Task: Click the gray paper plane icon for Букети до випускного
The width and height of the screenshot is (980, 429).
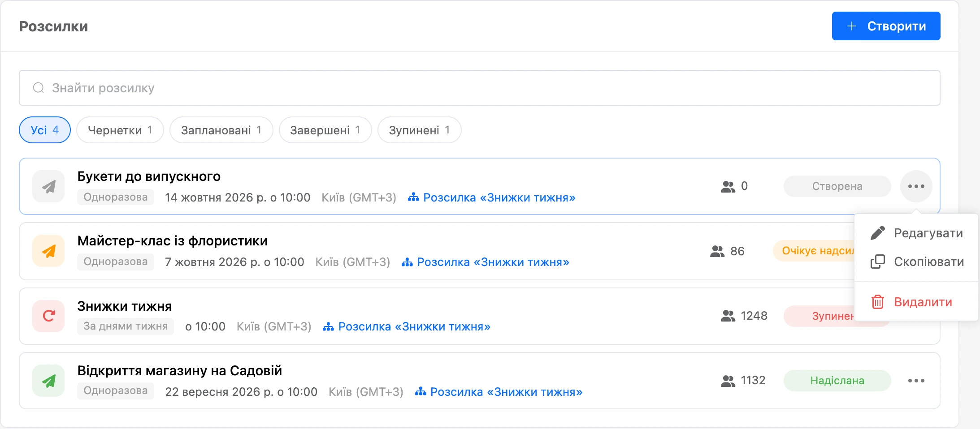Action: click(48, 186)
